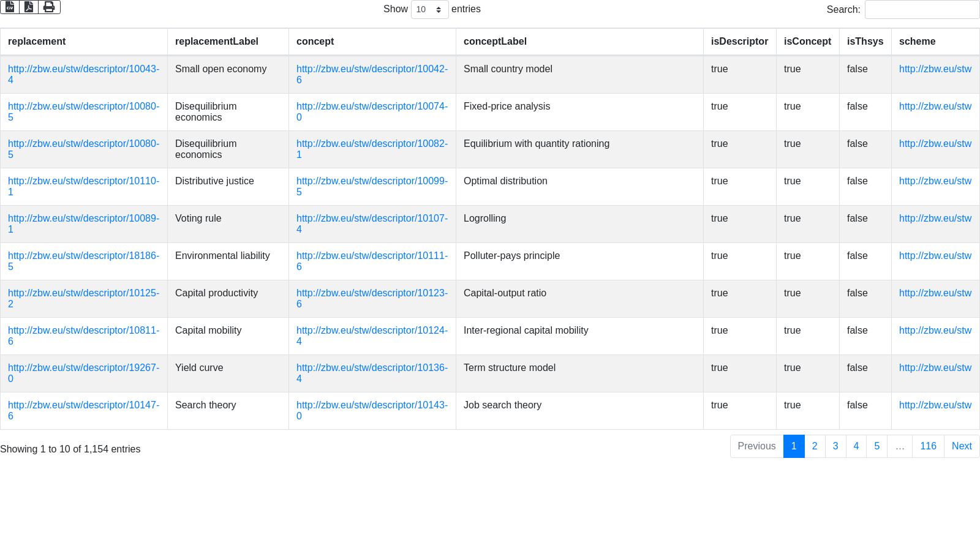Open scheme link in Term structure model row
Screen dimensions: 980x551
pos(935,368)
